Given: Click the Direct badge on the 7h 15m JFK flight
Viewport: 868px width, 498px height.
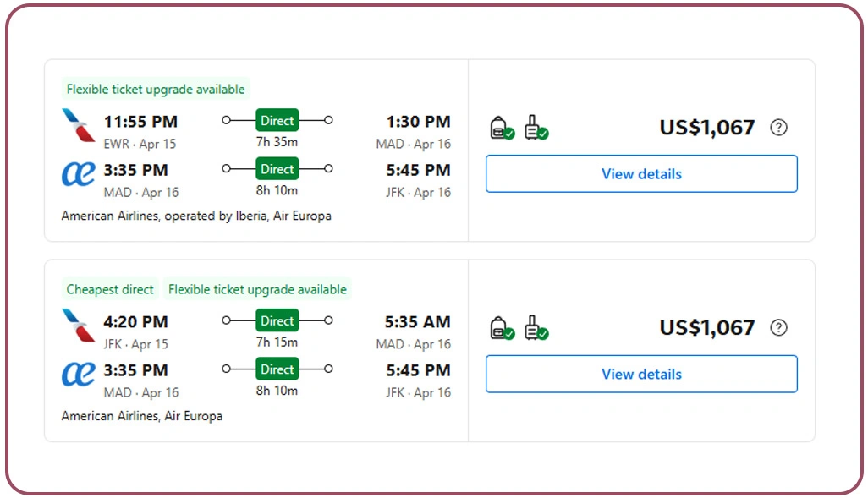Looking at the screenshot, I should pyautogui.click(x=277, y=321).
